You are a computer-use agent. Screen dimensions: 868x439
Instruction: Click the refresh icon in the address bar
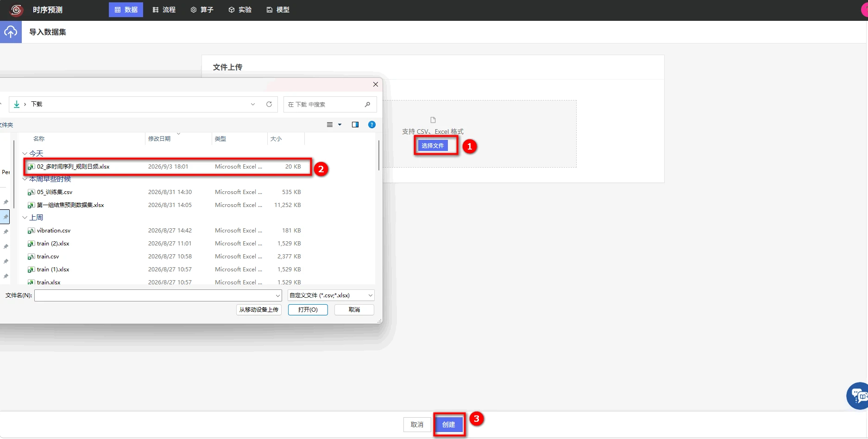pos(269,104)
